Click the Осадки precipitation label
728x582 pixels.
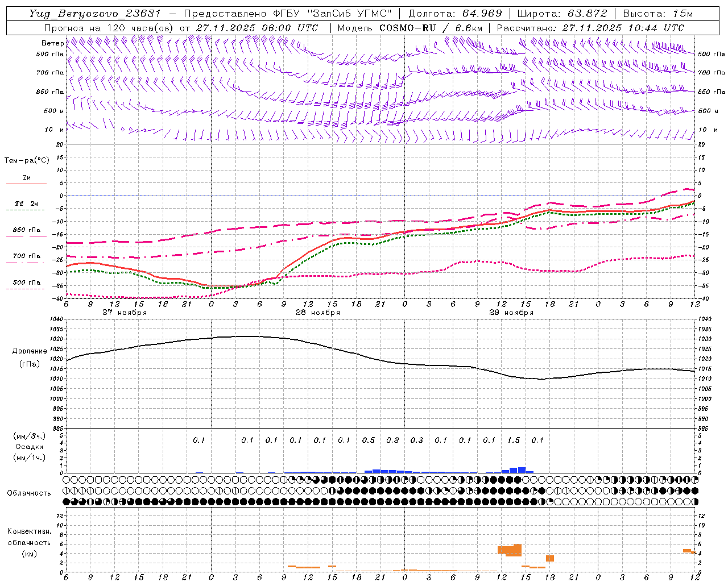tap(30, 447)
